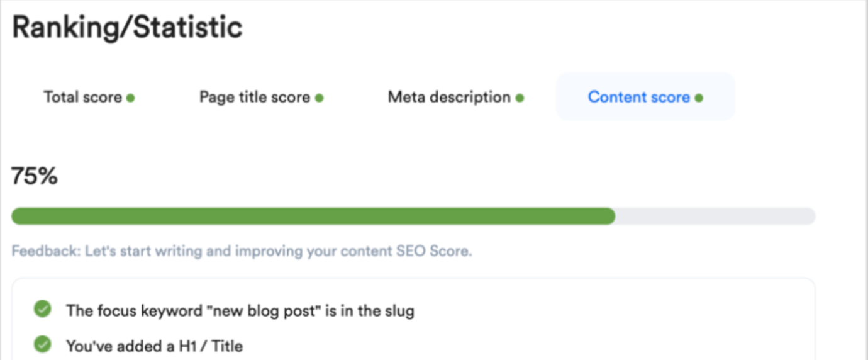This screenshot has height=360, width=868.
Task: Click the active Content score tab
Action: click(645, 97)
